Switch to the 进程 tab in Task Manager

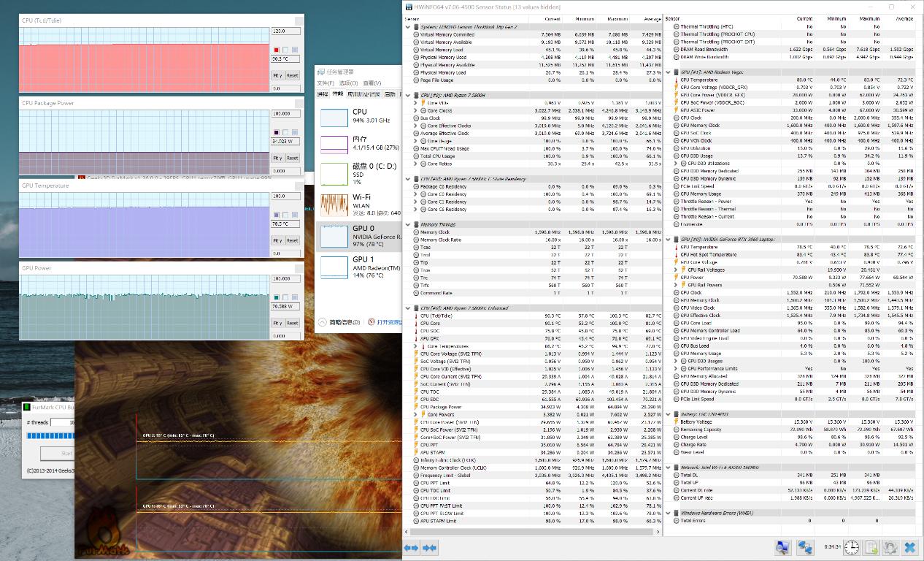[322, 93]
